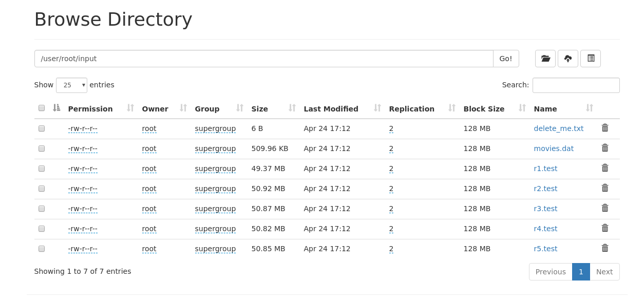Click the cut and paste list icon
644x299 pixels.
(x=591, y=59)
